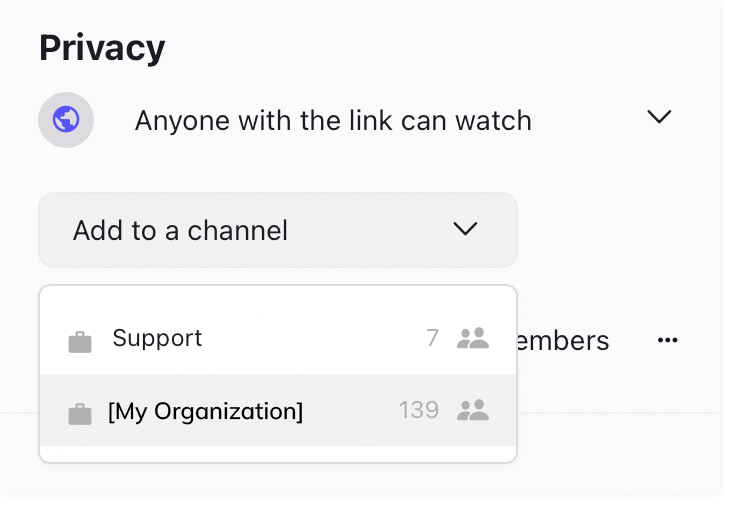
Task: Click the briefcase icon beside [My Organization]
Action: pos(80,414)
